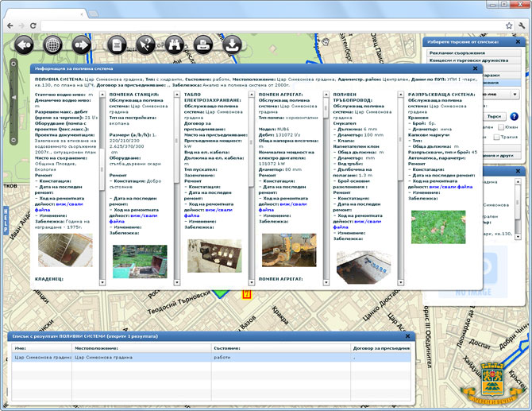Close the Информация за поливна система window
532x411 pixels.
[475, 68]
